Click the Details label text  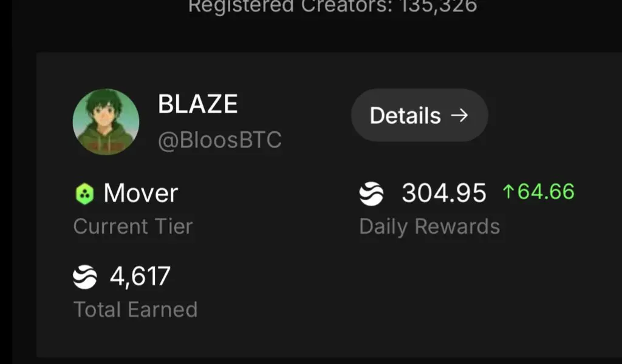(x=405, y=115)
